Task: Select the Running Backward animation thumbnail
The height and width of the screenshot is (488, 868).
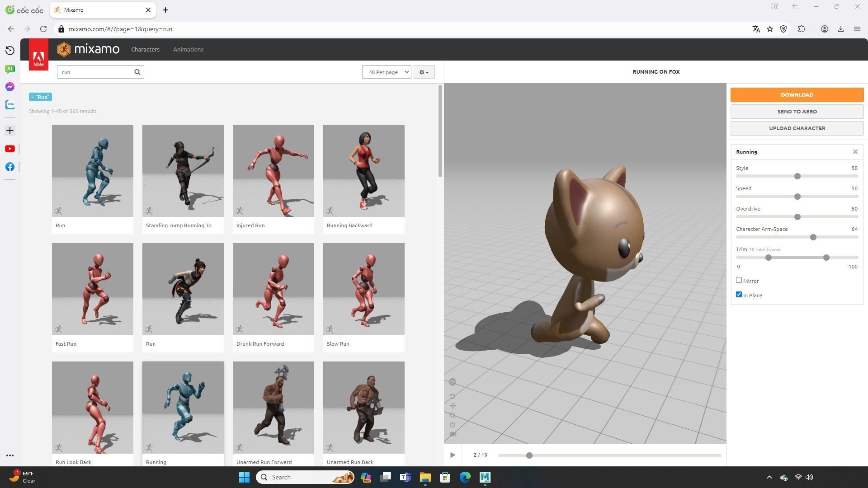Action: [x=364, y=171]
